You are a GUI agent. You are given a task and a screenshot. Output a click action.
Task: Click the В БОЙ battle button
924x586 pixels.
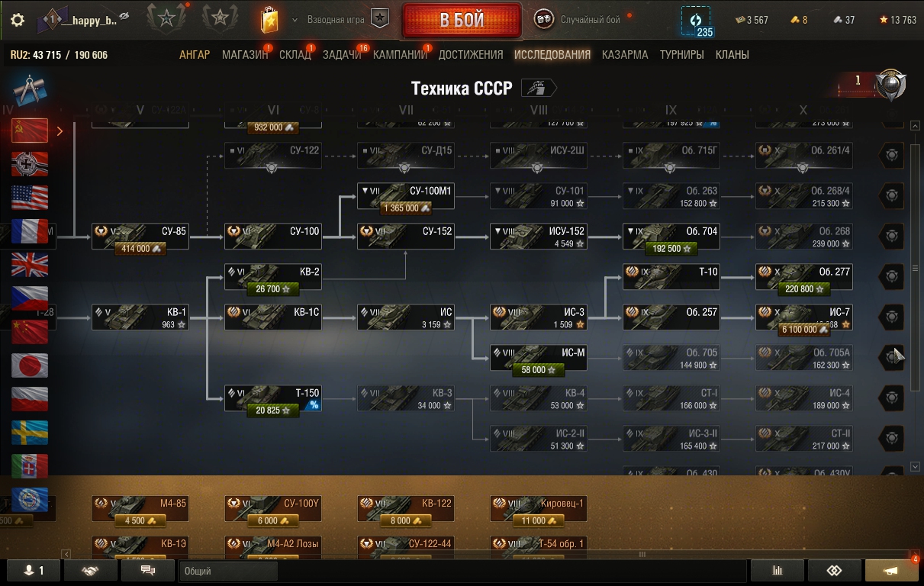pos(462,20)
